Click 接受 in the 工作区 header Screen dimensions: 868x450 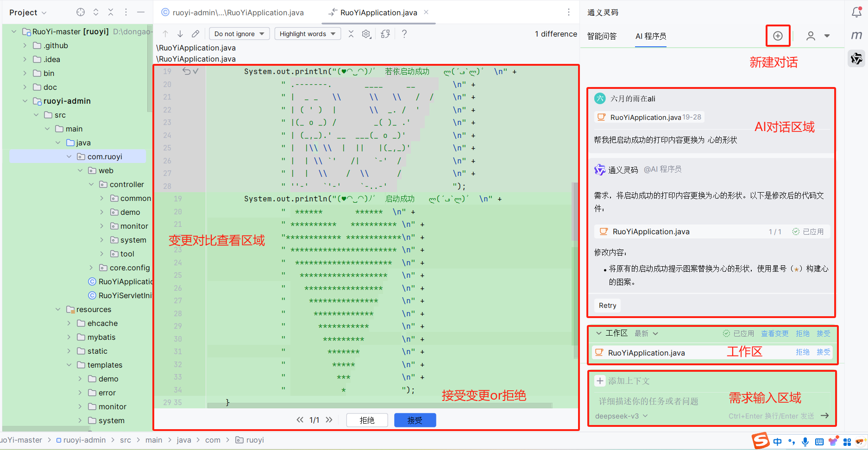point(824,333)
